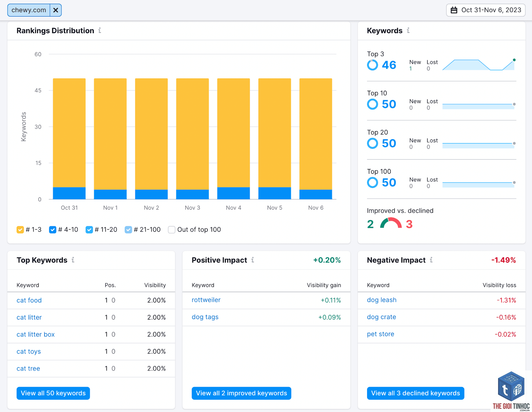This screenshot has height=412, width=532.
Task: Click the New count 1 under Top 3
Action: tap(411, 69)
